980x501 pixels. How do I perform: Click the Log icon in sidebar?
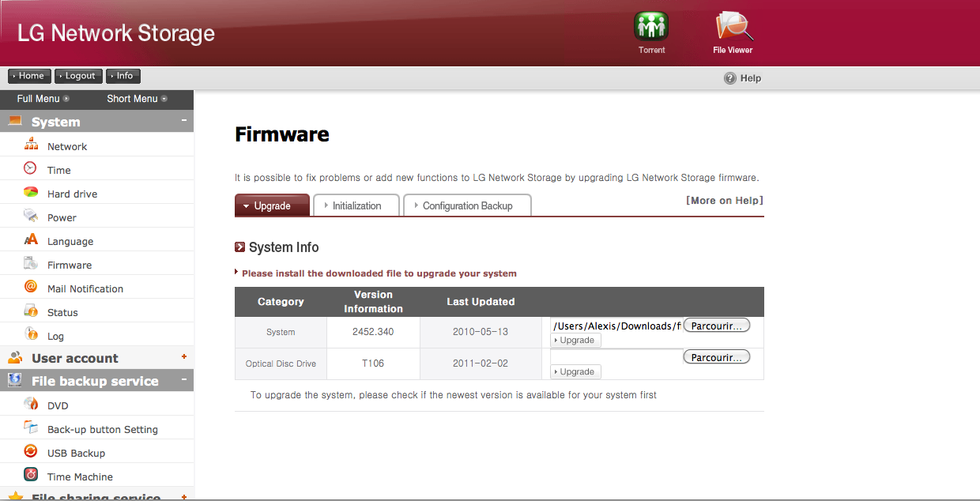click(31, 334)
